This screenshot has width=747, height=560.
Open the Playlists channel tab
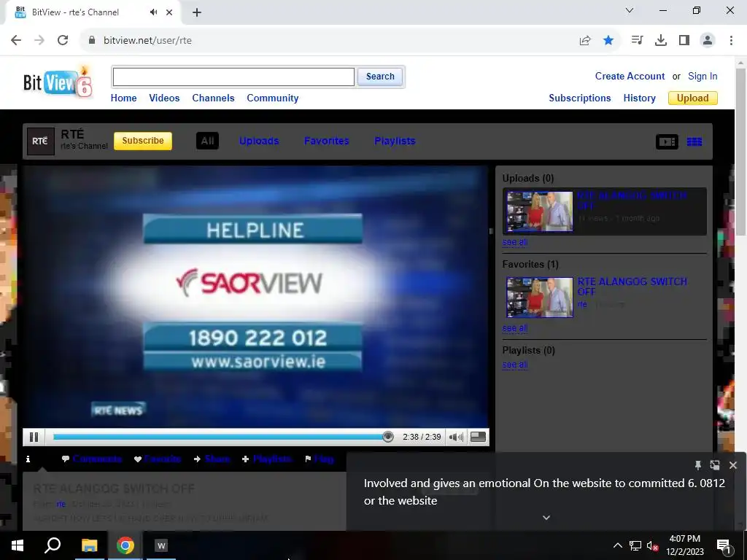pos(395,141)
